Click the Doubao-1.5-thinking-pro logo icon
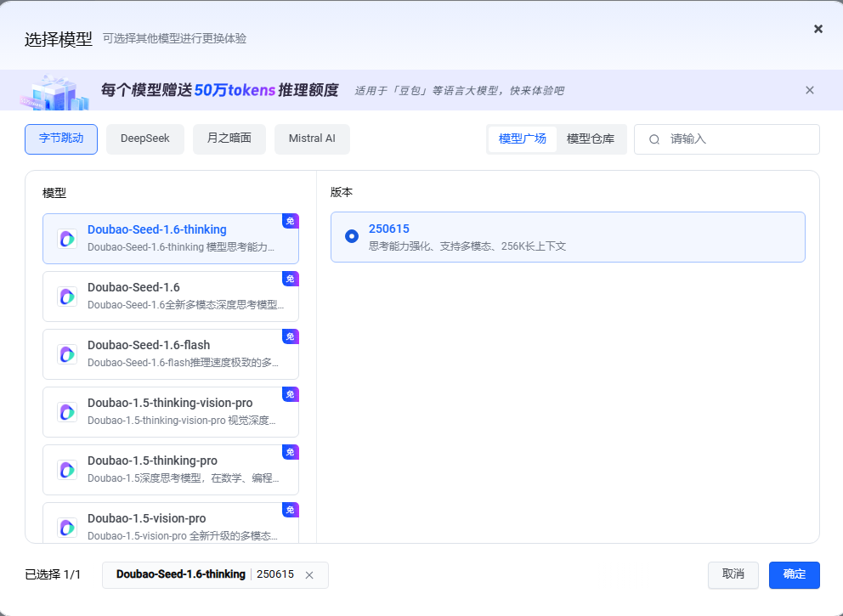The height and width of the screenshot is (616, 843). click(x=67, y=470)
